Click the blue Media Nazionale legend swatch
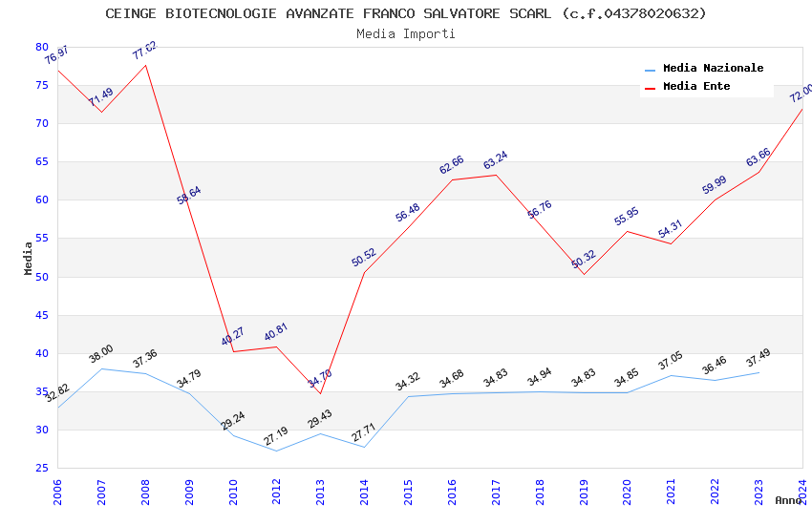The width and height of the screenshot is (812, 525). click(x=650, y=70)
